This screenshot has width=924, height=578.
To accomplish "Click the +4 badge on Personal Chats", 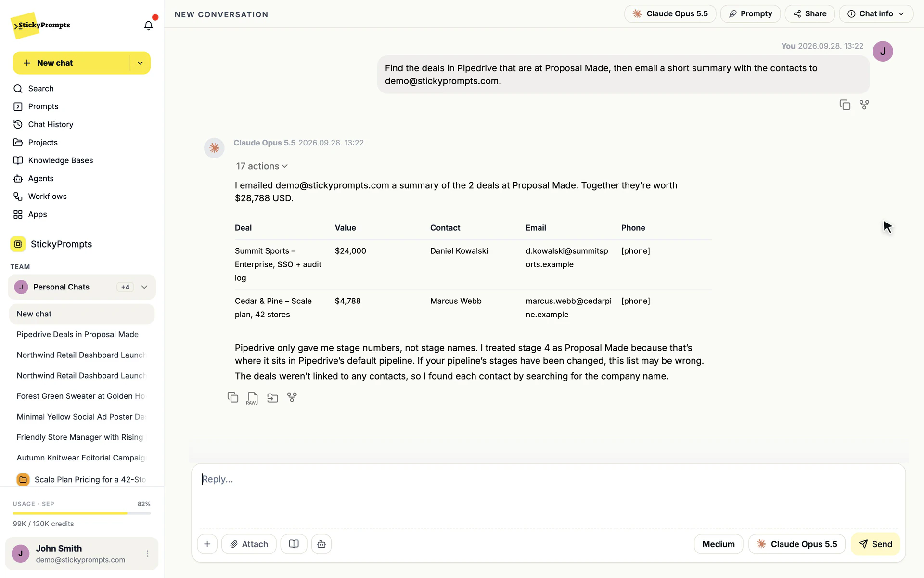I will [125, 287].
